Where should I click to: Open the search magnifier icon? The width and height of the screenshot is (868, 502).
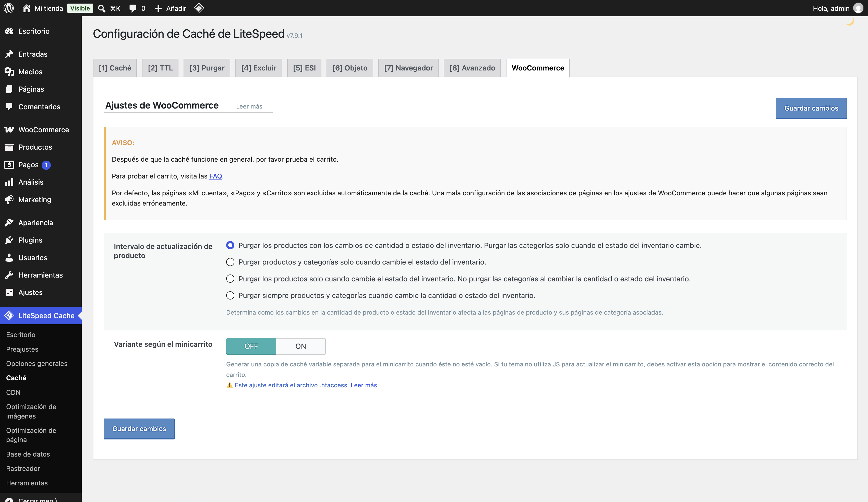tap(102, 8)
